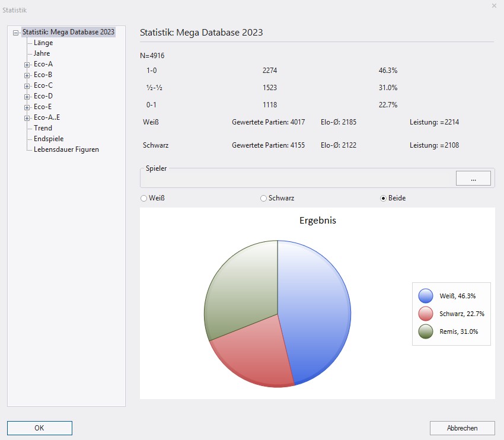Show the Trend statistics
The image size is (504, 440).
tap(43, 128)
